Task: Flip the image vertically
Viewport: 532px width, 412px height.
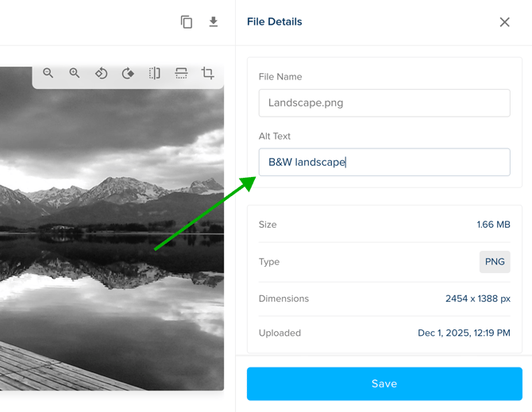Action: click(181, 73)
